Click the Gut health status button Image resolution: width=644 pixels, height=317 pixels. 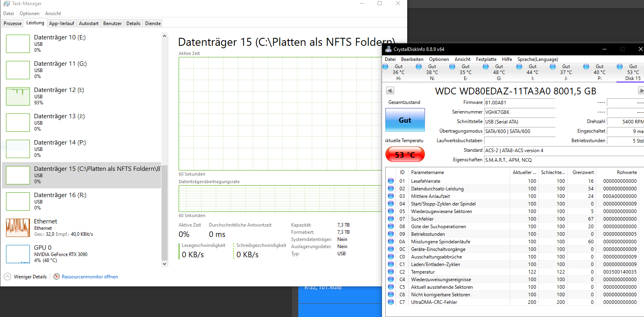(x=405, y=120)
